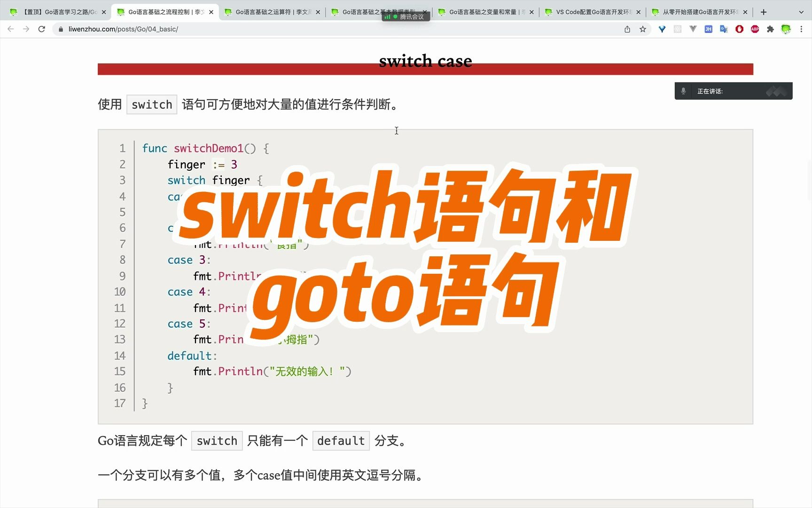This screenshot has width=812, height=508.
Task: Open Chrome's three-dot menu
Action: point(802,29)
